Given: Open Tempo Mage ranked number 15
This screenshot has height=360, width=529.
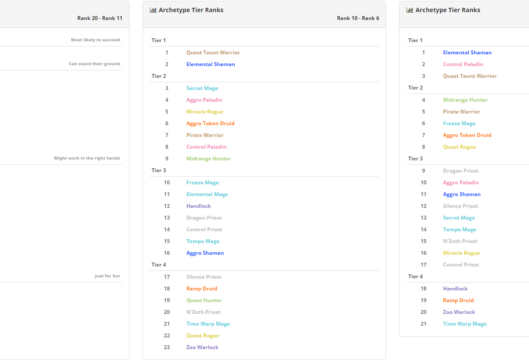Looking at the screenshot, I should [203, 241].
